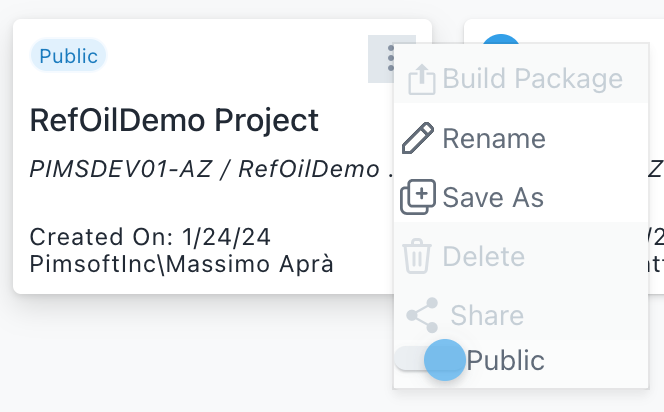Choose Build Package from the context menu
The width and height of the screenshot is (664, 412).
tap(532, 79)
